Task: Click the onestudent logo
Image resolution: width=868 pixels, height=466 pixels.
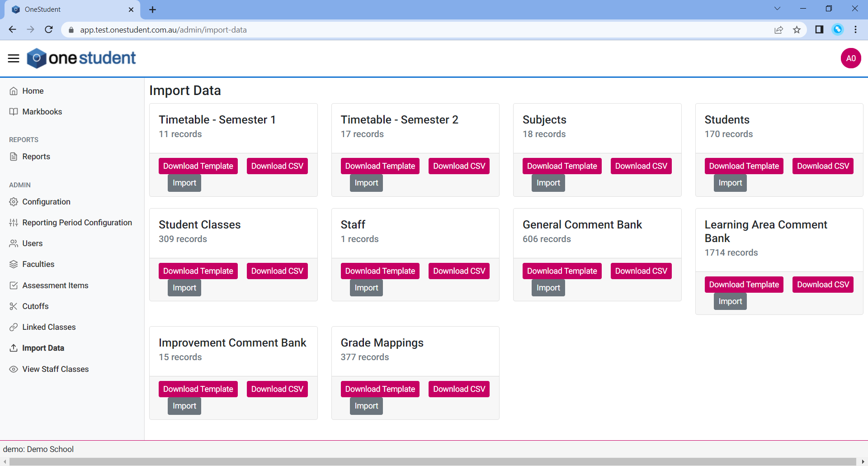Action: (81, 58)
